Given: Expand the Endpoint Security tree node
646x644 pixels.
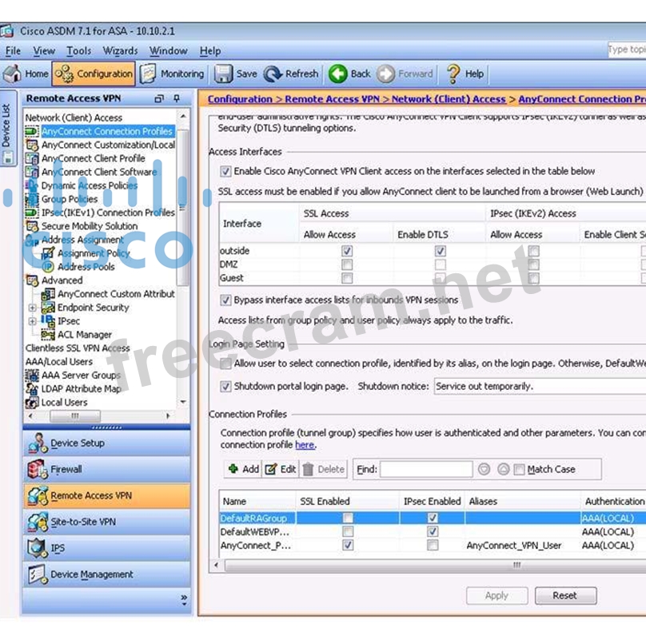Looking at the screenshot, I should (x=33, y=308).
